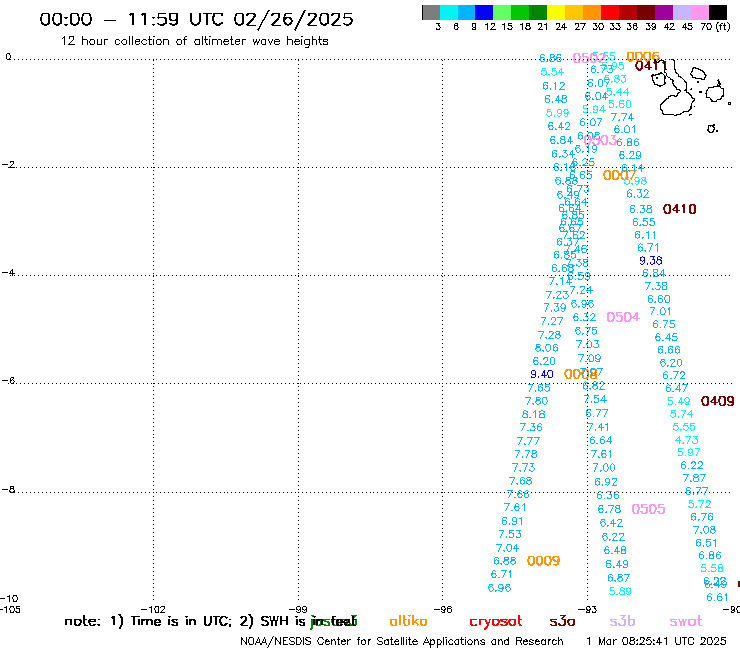Click the wave height value 7.80

pos(537,401)
